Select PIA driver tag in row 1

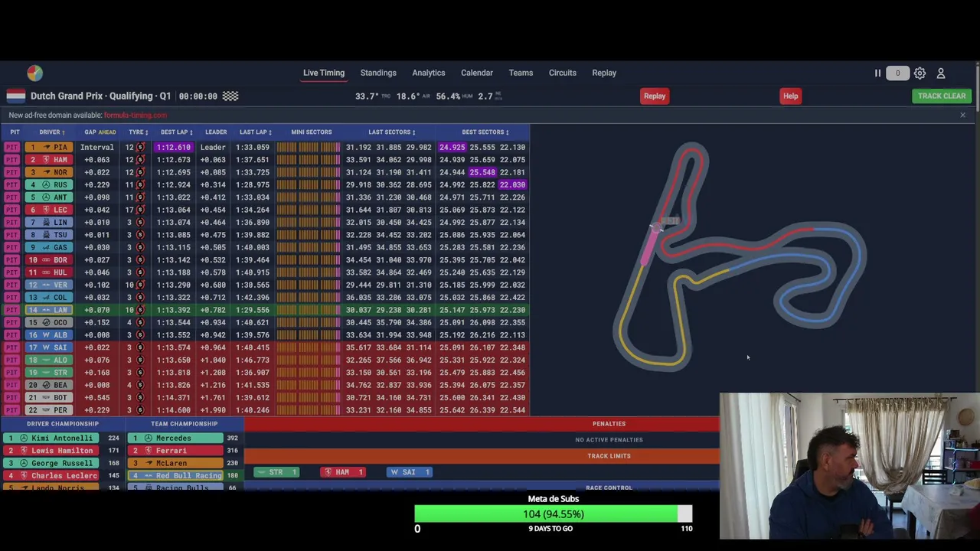[50, 148]
